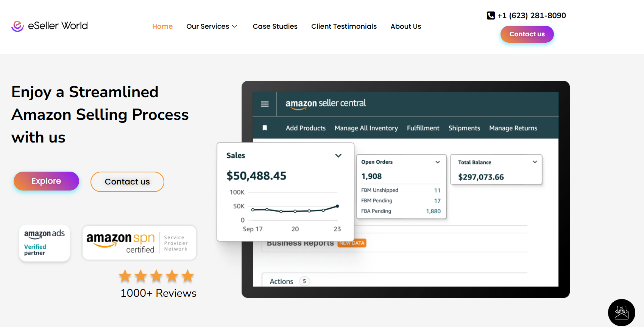644x327 pixels.
Task: Expand the Total Balance chevron
Action: click(535, 162)
